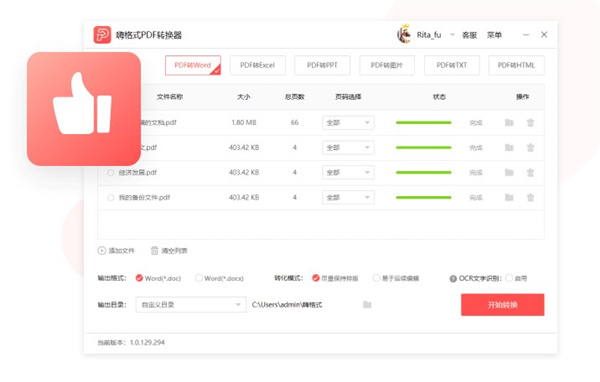
Task: Delete the 1.80 MB file row
Action: (530, 122)
